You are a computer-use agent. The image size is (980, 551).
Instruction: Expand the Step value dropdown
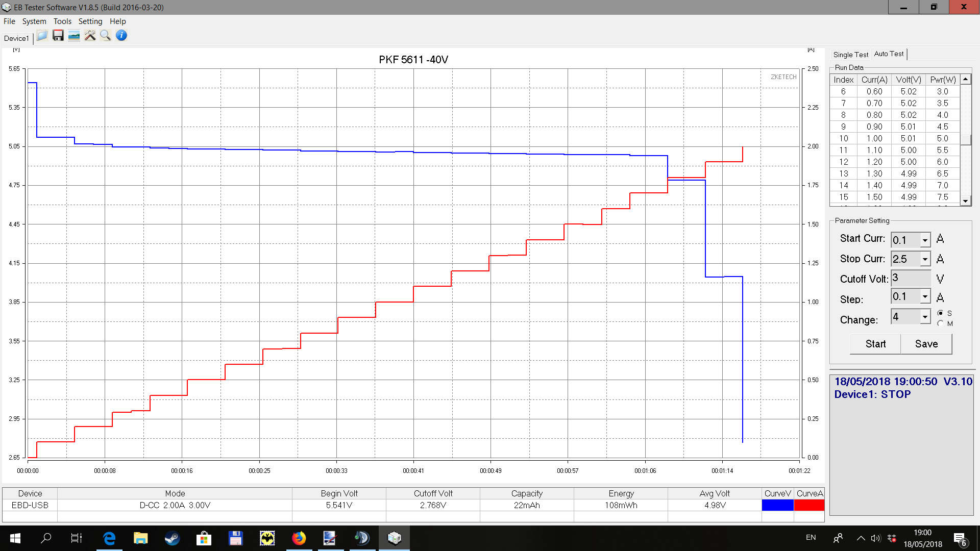[925, 296]
